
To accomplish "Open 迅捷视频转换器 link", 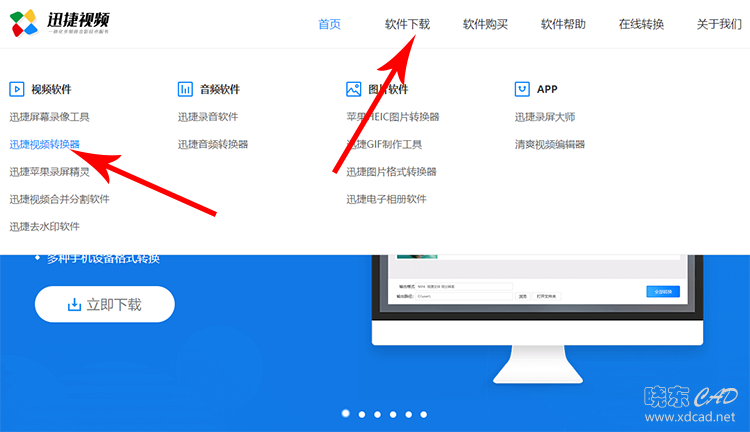I will click(x=44, y=144).
